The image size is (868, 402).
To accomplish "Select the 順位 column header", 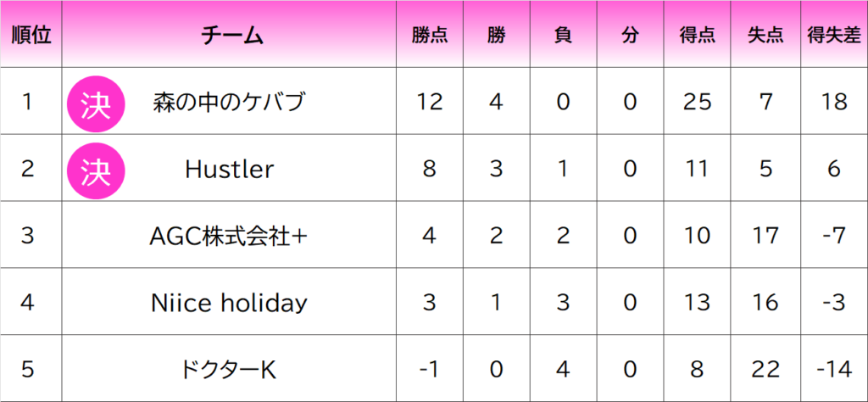I will (31, 36).
